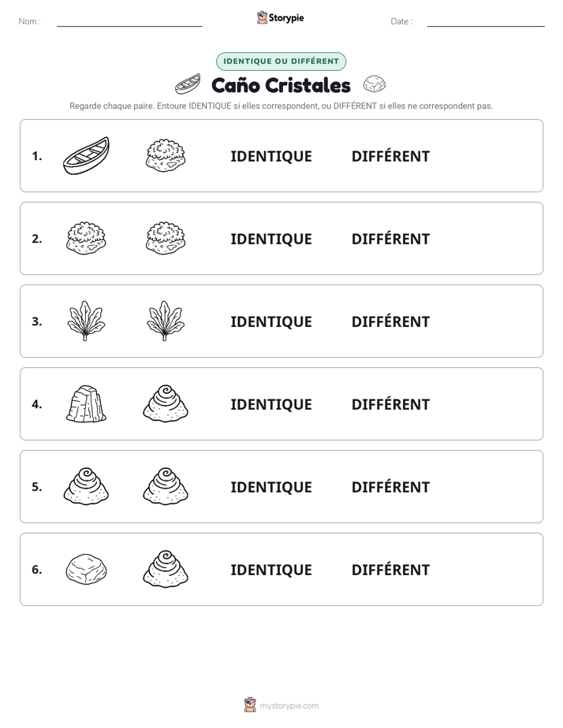Click the IDENTIQUE OU DIFFÉRENT badge
Screen dimensions: 563x728
[281, 61]
